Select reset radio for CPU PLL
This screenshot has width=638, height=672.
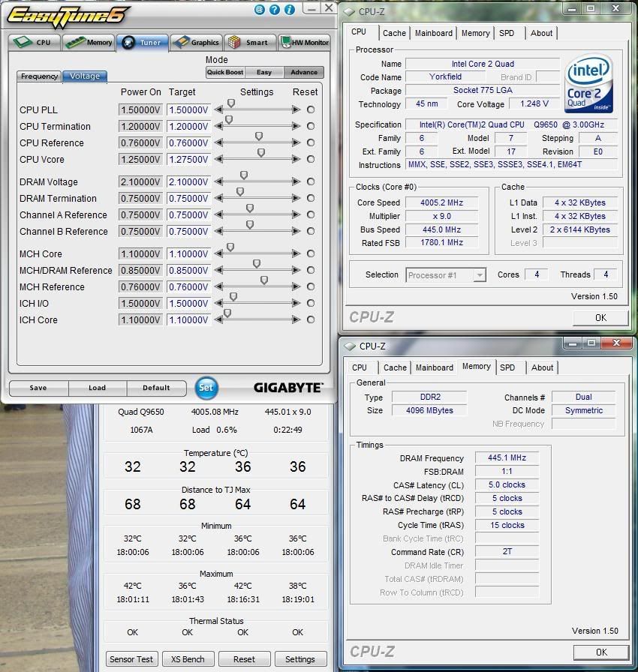(x=311, y=109)
